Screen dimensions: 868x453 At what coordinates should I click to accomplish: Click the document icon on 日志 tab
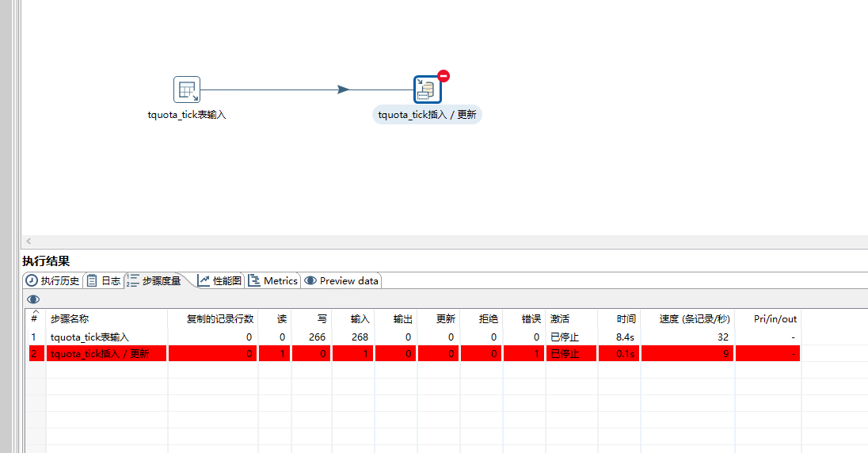pos(92,281)
